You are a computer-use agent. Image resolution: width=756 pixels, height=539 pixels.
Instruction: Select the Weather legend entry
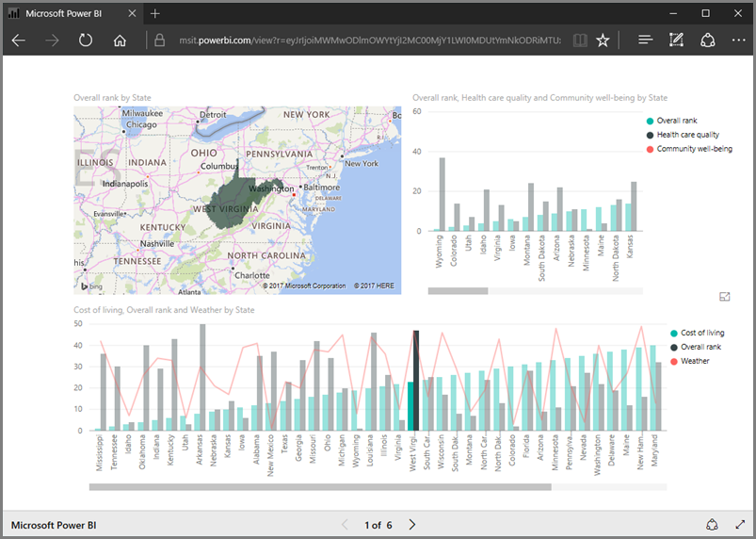pyautogui.click(x=695, y=361)
